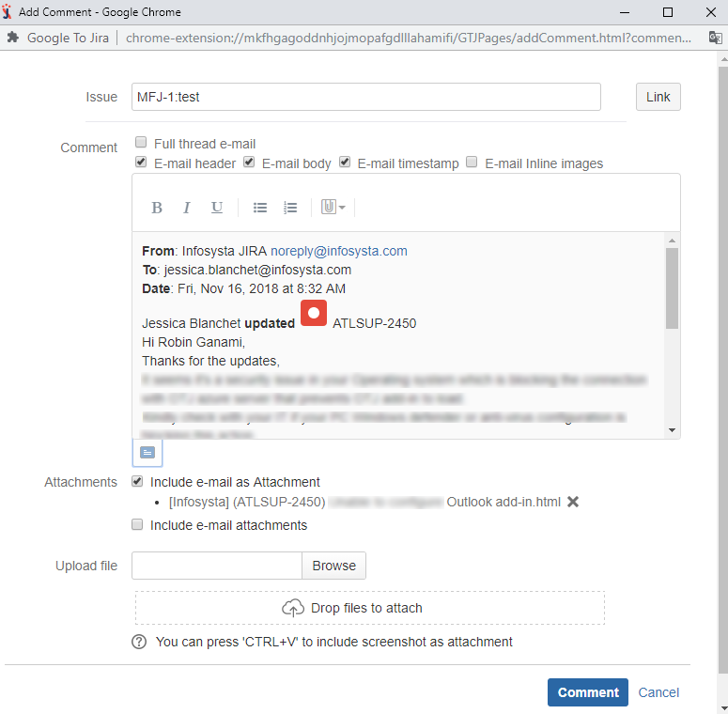
Task: Open the attachment dropdown in the editor toolbar
Action: [333, 208]
